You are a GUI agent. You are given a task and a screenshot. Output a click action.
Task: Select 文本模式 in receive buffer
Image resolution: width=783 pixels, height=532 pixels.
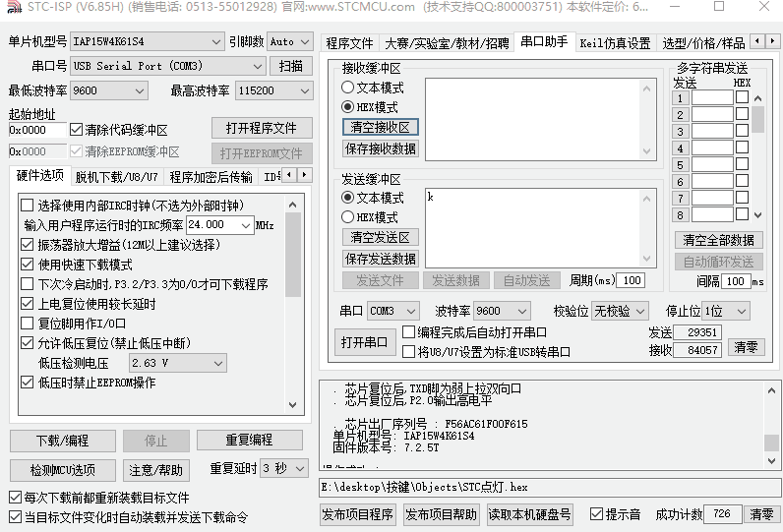tap(348, 88)
